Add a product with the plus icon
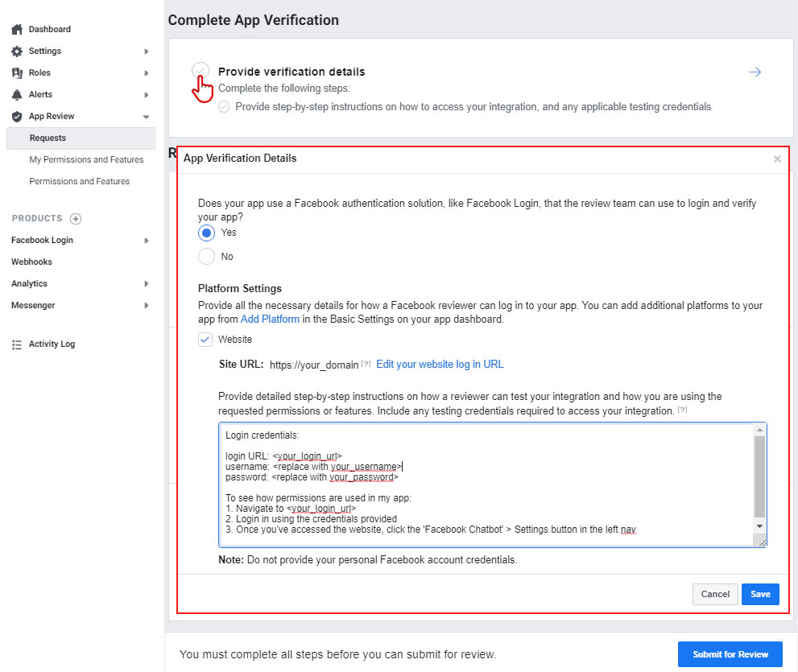Screen dimensions: 798x672 click(x=76, y=219)
